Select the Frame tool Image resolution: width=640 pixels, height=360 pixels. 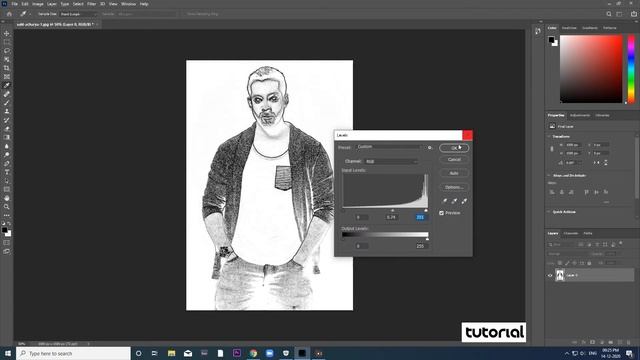[x=7, y=76]
